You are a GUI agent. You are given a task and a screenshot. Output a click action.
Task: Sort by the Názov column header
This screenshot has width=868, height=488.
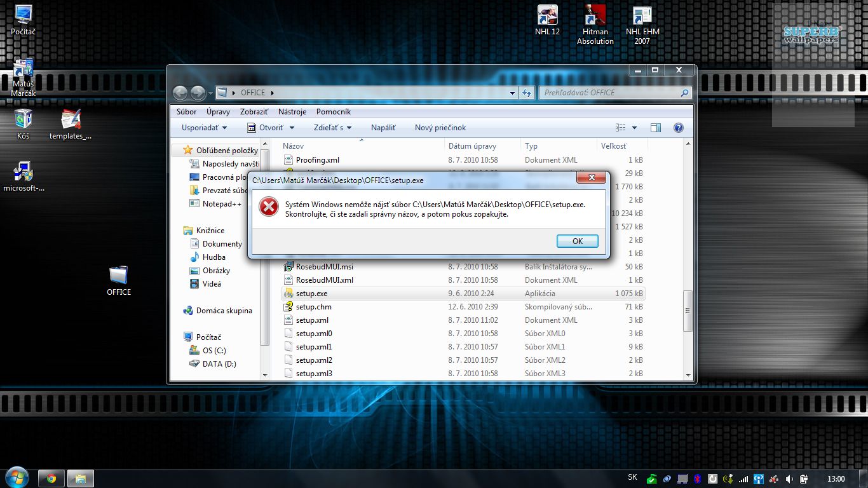[362, 146]
